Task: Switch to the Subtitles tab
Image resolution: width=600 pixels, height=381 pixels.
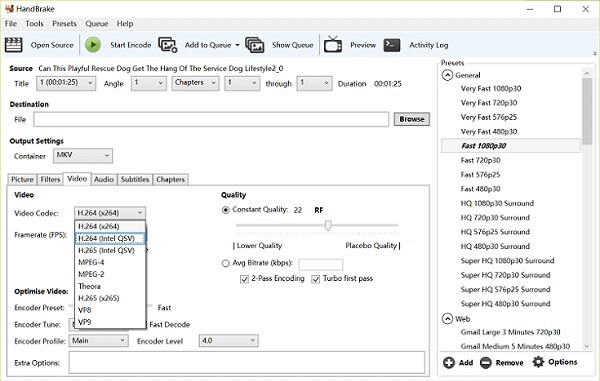Action: [x=135, y=179]
